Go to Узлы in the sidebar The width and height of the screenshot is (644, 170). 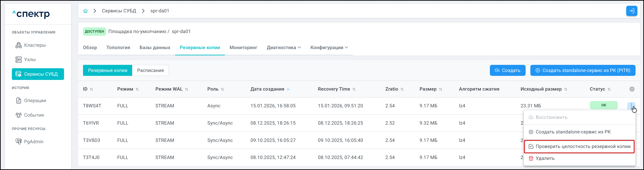(30, 59)
